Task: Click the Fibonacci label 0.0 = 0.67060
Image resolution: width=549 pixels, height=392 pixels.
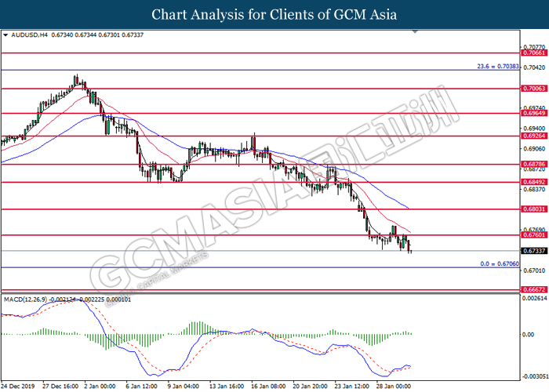Action: coord(499,263)
